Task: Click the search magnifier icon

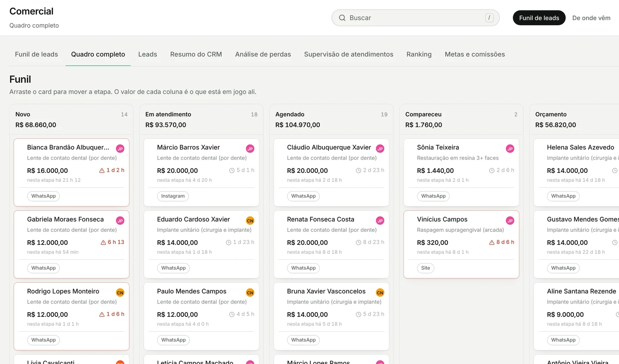Action: [342, 18]
